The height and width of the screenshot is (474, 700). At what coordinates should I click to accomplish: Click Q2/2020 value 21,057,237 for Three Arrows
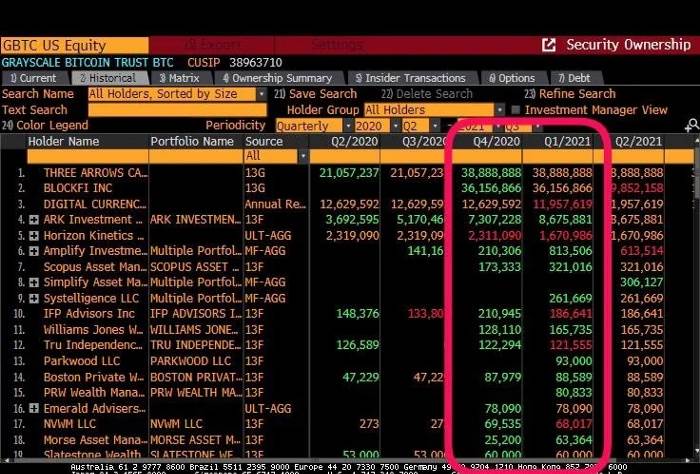point(349,173)
